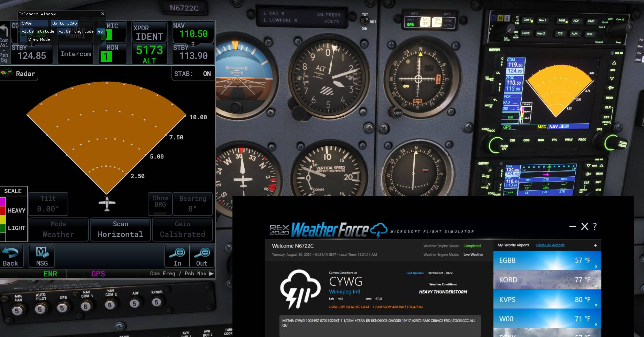Click SPR on the audio panel

pos(590,34)
